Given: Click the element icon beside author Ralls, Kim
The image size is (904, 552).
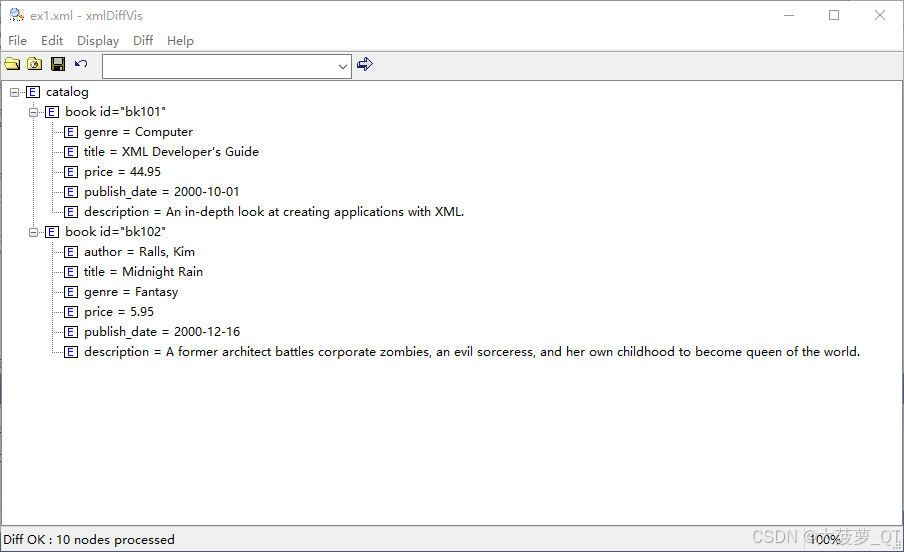Looking at the screenshot, I should click(71, 252).
